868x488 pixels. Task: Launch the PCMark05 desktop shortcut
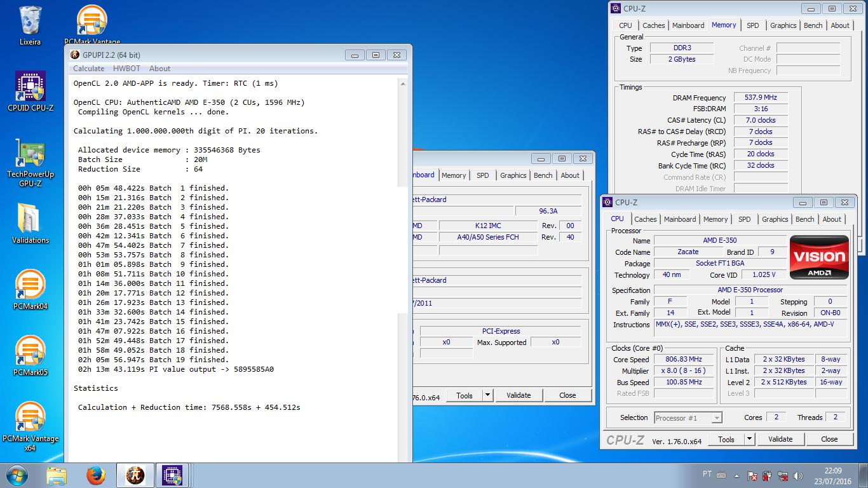(30, 356)
